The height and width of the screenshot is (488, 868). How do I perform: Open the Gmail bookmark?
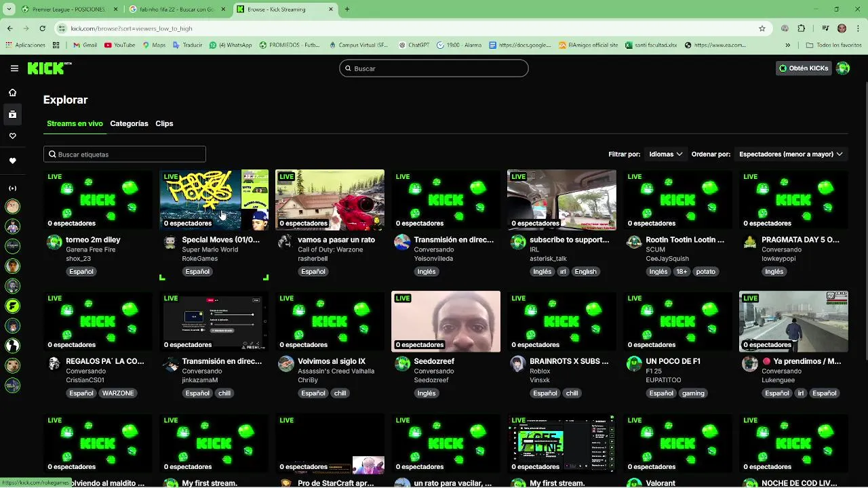point(84,45)
